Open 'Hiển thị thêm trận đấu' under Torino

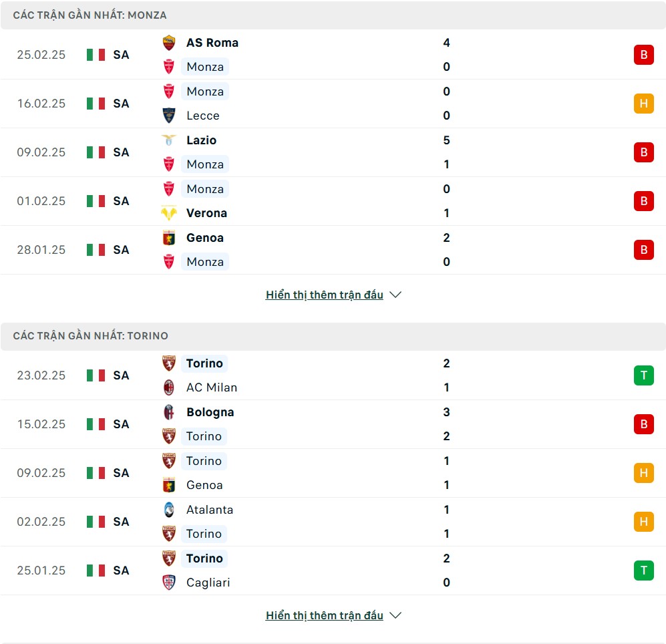point(325,615)
